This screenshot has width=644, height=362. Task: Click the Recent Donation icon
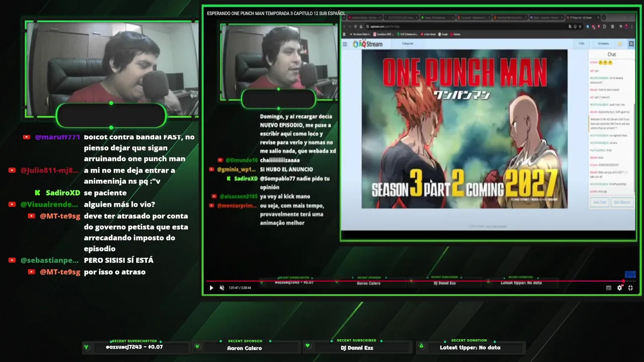(422, 346)
